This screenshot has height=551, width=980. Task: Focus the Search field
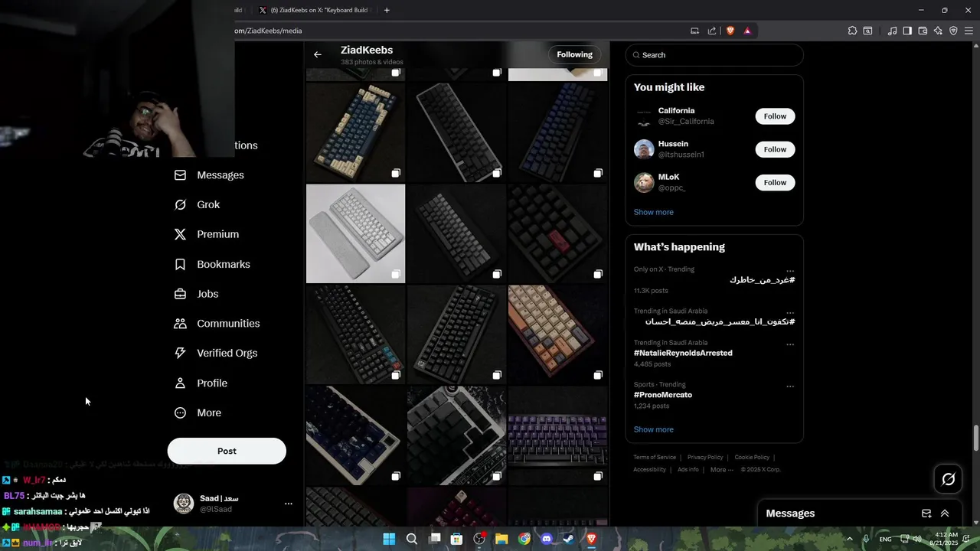point(714,55)
